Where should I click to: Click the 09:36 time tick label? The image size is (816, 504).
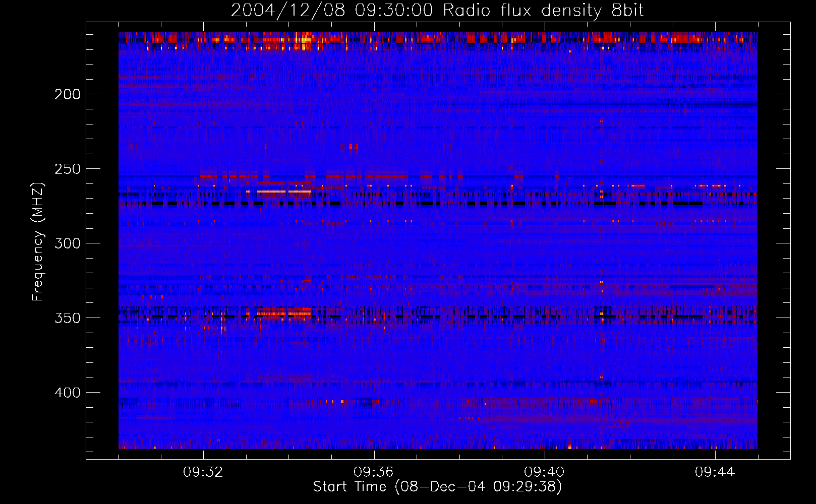pos(374,472)
